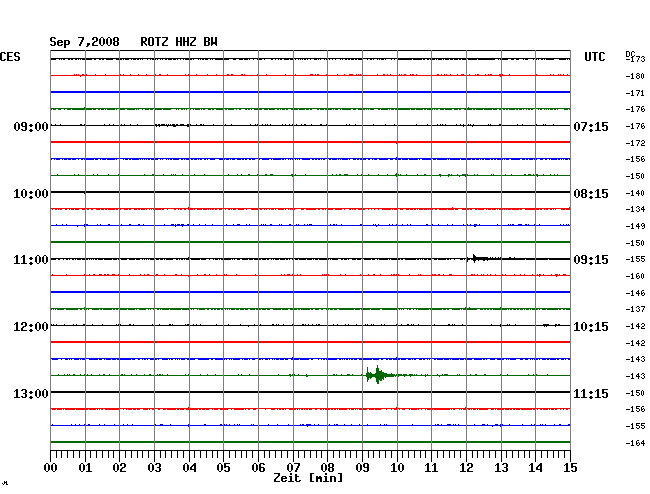Image resolution: width=650 pixels, height=494 pixels.
Task: Click the station label "ROTZ HHZ BW"
Action: point(179,42)
